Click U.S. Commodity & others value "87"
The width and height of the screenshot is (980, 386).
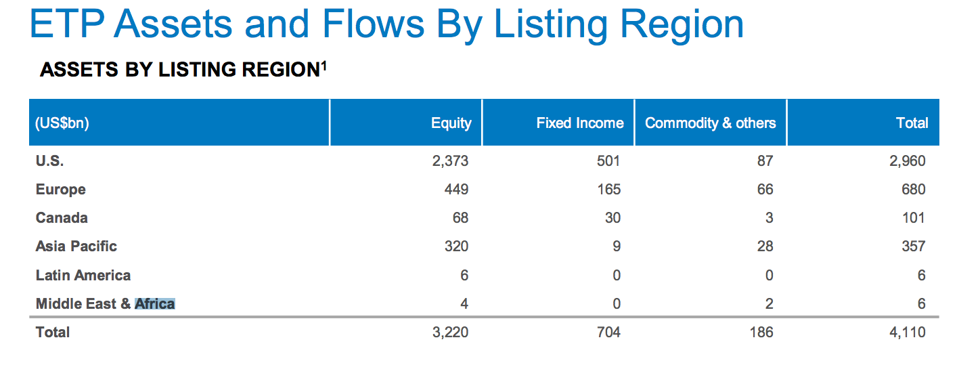[765, 161]
